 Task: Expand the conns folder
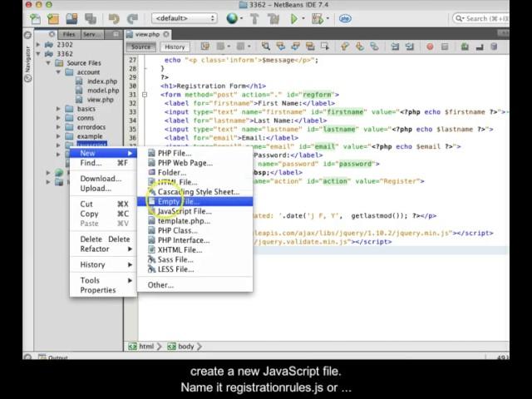coord(58,118)
